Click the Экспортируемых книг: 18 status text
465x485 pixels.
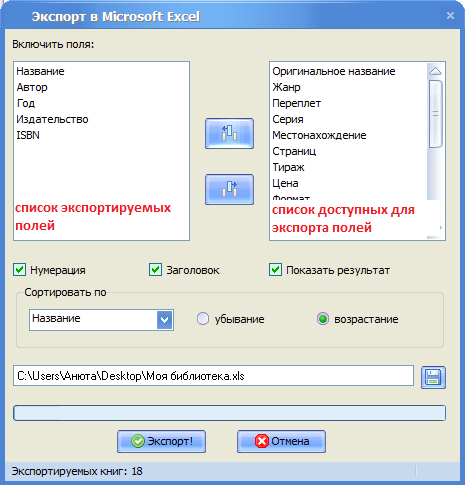pyautogui.click(x=77, y=471)
